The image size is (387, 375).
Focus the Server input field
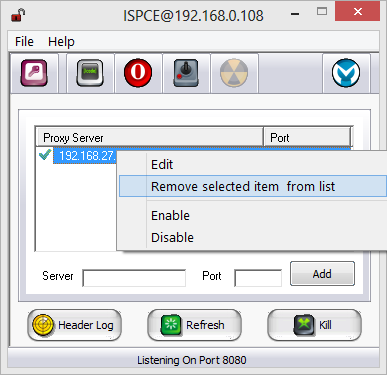(x=134, y=278)
